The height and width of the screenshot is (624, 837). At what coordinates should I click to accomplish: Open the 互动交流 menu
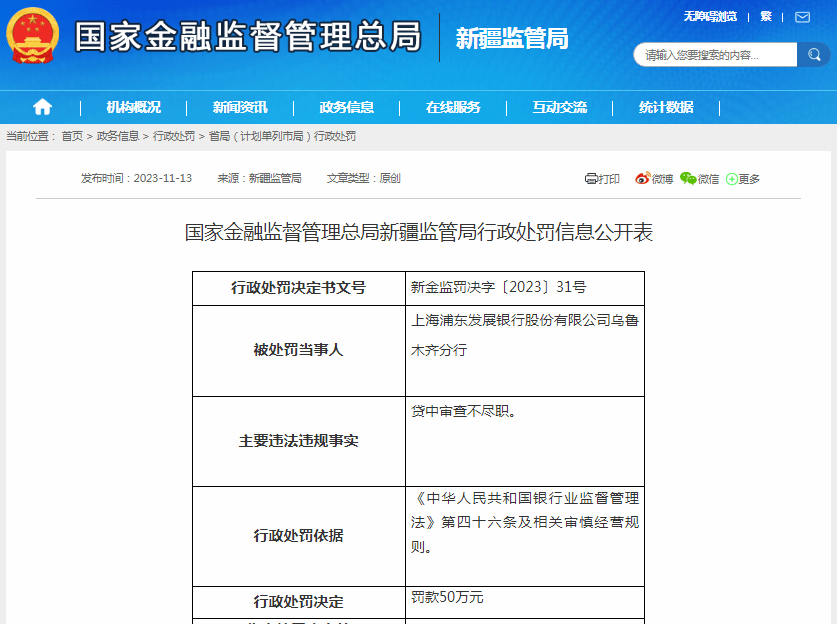click(559, 107)
